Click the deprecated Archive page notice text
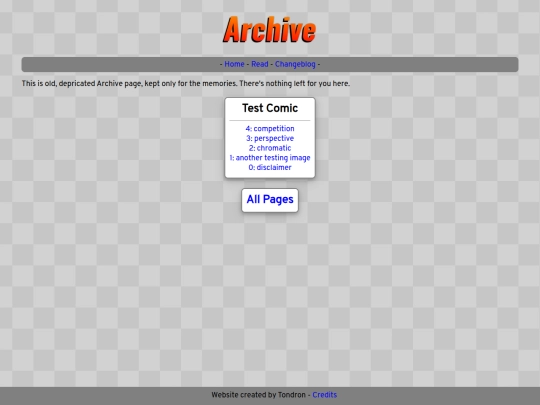 pyautogui.click(x=186, y=84)
